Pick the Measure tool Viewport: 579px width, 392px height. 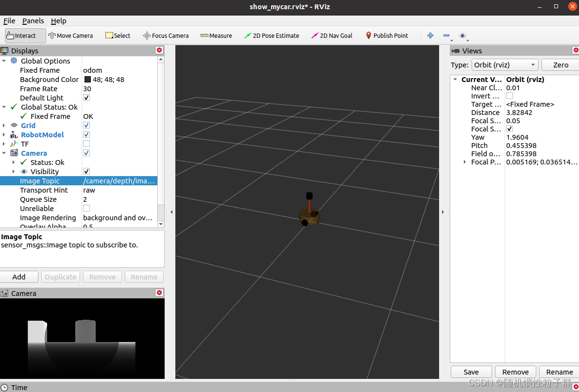[216, 36]
